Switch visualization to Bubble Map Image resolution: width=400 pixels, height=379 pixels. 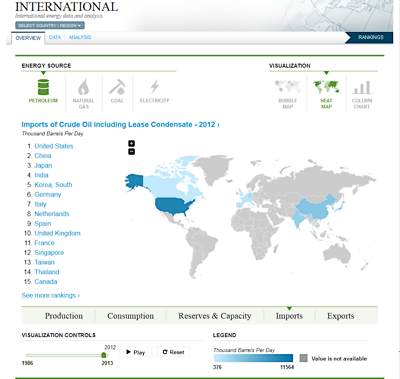pyautogui.click(x=288, y=87)
